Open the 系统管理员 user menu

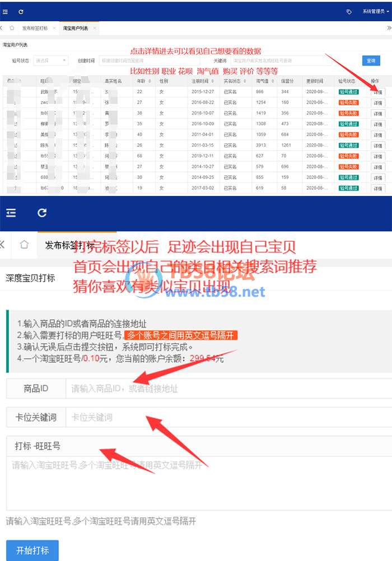[374, 11]
